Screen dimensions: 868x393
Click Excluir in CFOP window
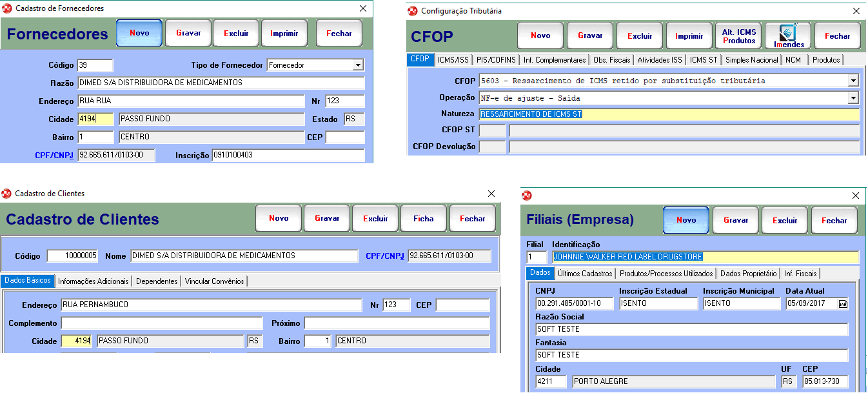point(640,36)
